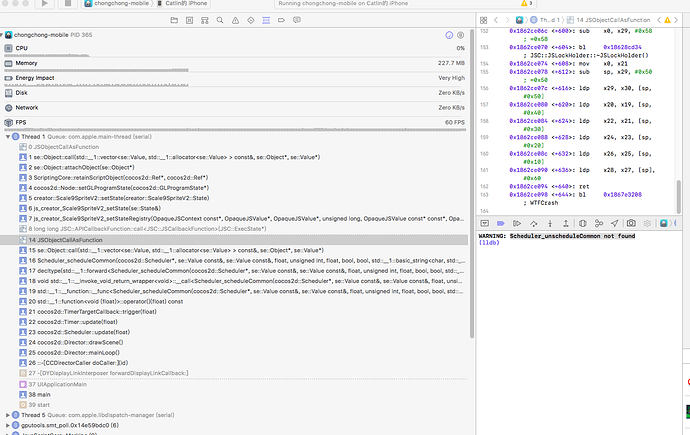Open chongchong-mobile scheme selector
Screen dimensions: 690x435
pyautogui.click(x=117, y=4)
